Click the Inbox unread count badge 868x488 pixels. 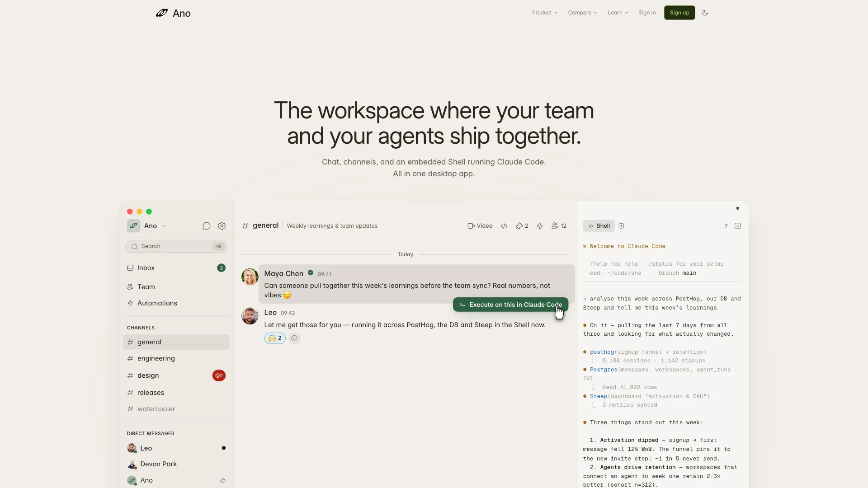pos(221,268)
